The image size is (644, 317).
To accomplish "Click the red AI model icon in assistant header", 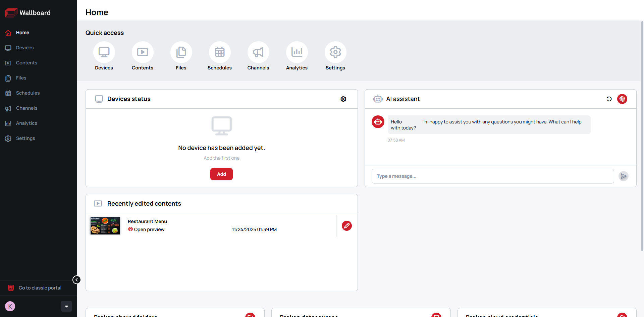I will click(x=622, y=99).
